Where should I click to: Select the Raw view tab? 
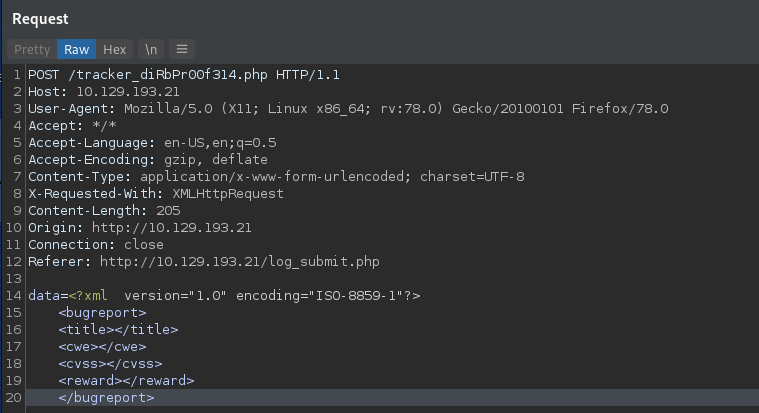[76, 49]
